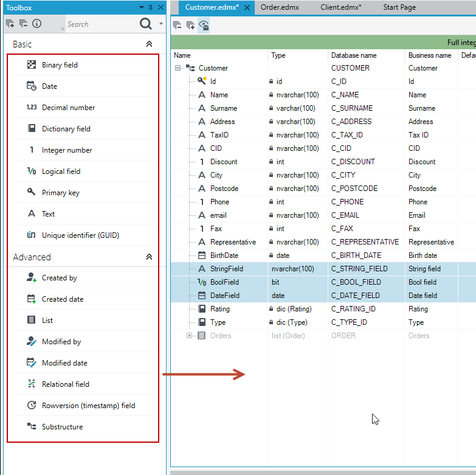
Task: Toggle the locked fields visibility button
Action: point(204,25)
